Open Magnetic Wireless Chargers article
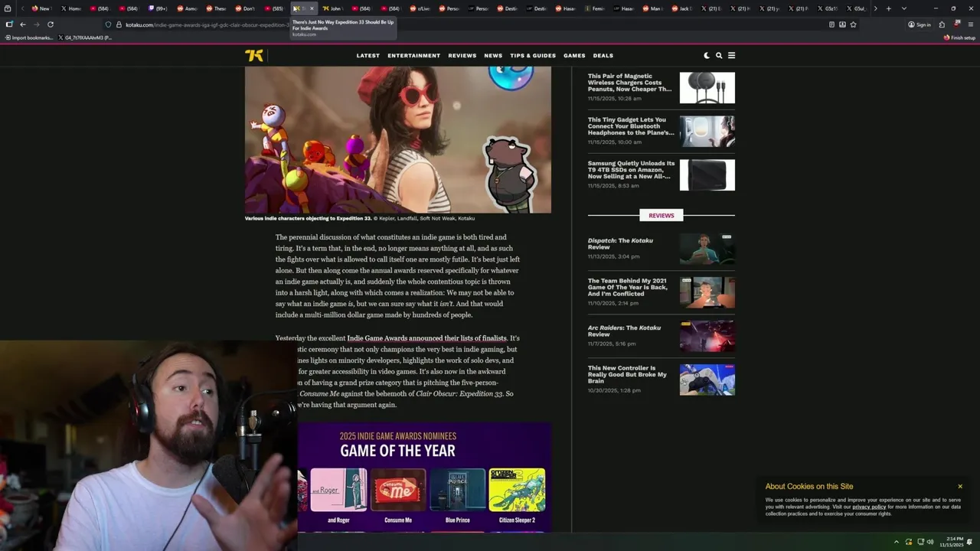980x551 pixels. coord(629,83)
